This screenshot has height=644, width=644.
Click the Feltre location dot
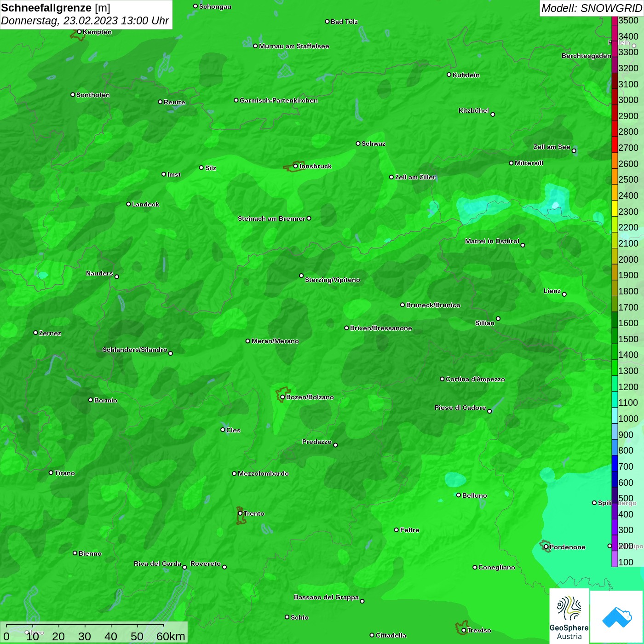tap(397, 530)
